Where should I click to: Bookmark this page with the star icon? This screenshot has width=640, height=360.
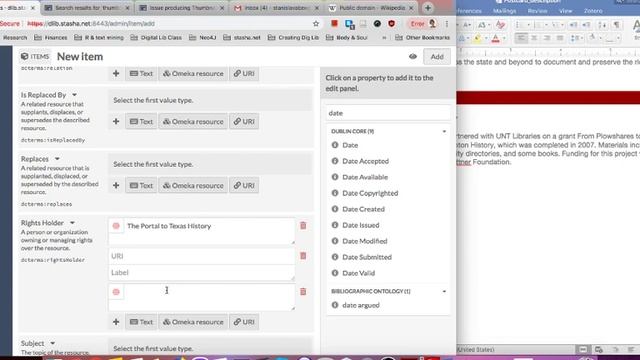point(316,24)
